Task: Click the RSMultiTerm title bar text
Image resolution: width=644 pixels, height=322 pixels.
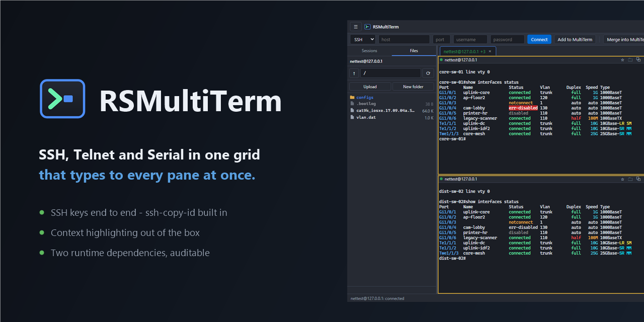Action: (x=386, y=27)
